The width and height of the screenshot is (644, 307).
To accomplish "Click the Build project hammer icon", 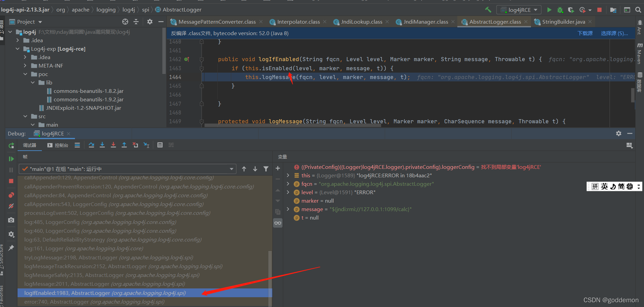I will (488, 10).
